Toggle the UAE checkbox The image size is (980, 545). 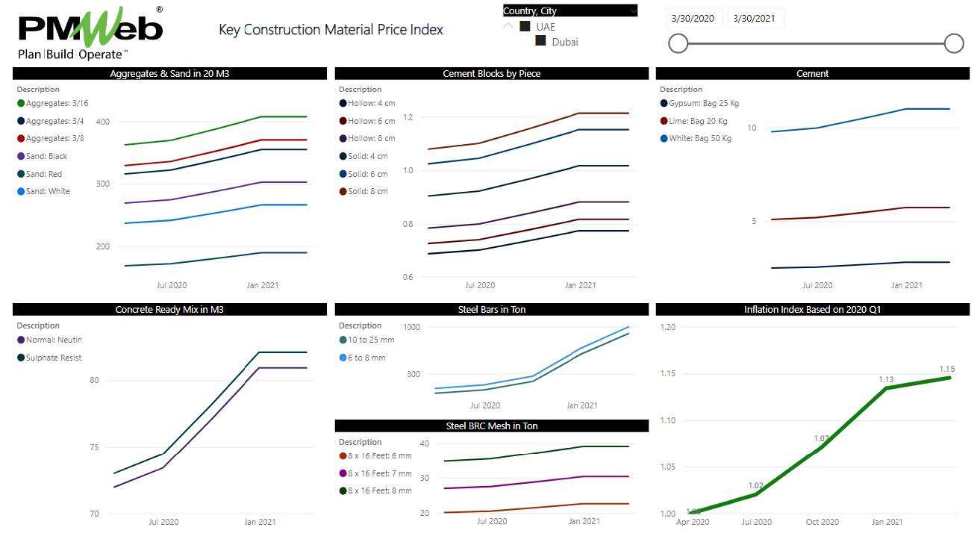[x=525, y=27]
